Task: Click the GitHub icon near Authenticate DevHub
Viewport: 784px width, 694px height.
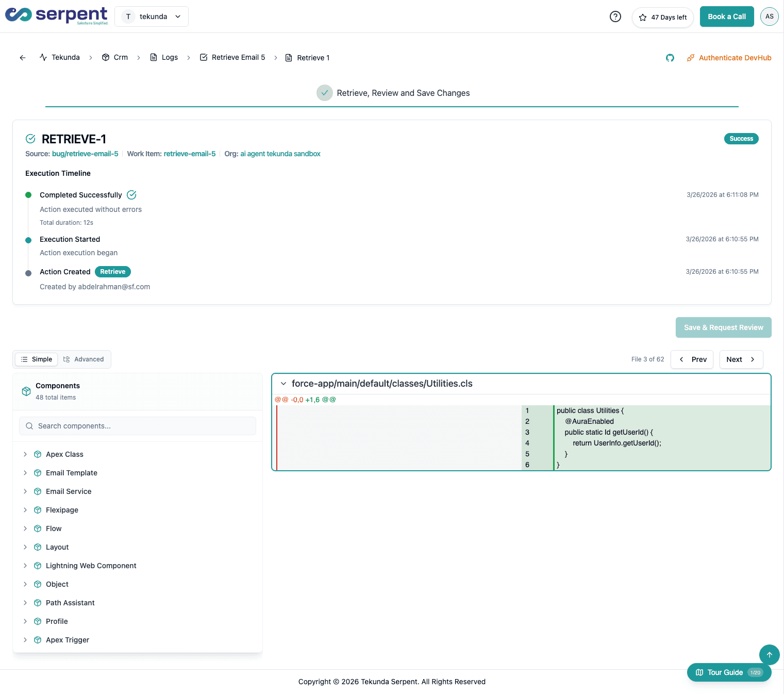Action: tap(670, 58)
